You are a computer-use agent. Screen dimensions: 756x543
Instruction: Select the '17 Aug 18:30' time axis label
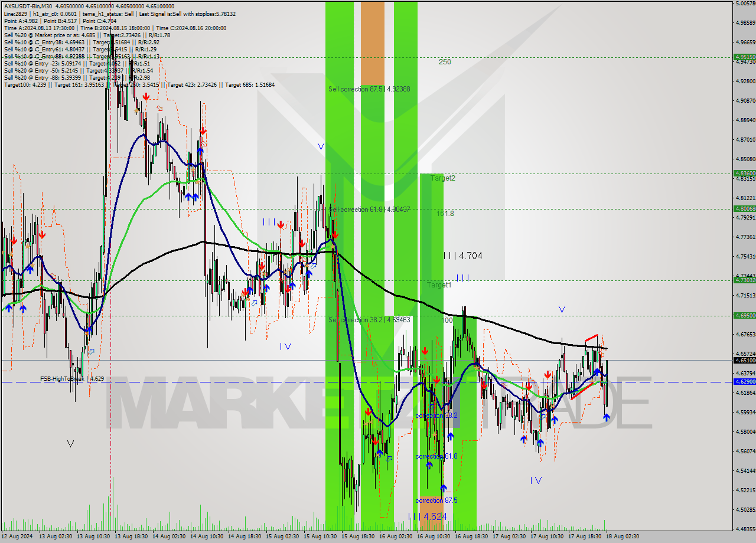[x=585, y=537]
